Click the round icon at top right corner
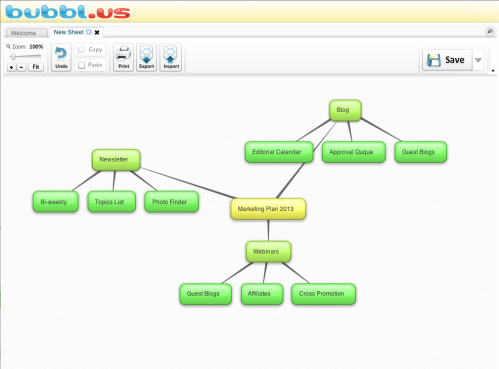 [490, 32]
